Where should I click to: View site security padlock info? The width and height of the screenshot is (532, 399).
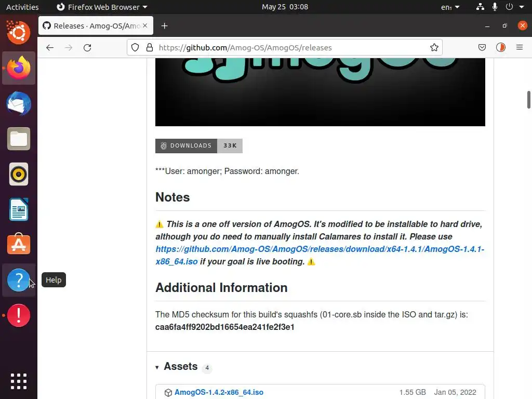149,47
